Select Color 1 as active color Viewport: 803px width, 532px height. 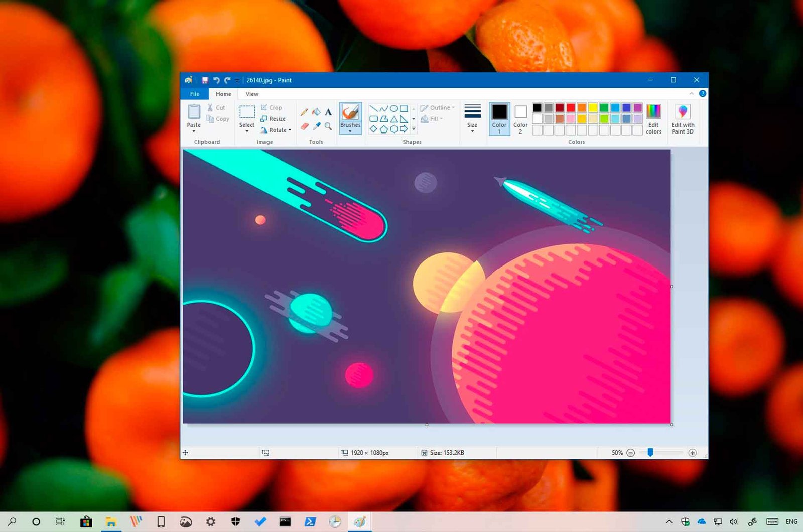(499, 119)
